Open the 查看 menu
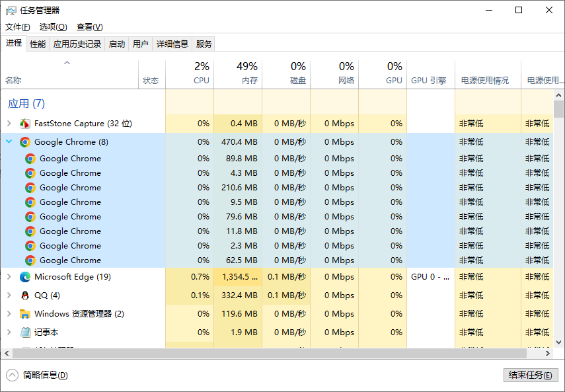The width and height of the screenshot is (565, 392). [x=89, y=26]
